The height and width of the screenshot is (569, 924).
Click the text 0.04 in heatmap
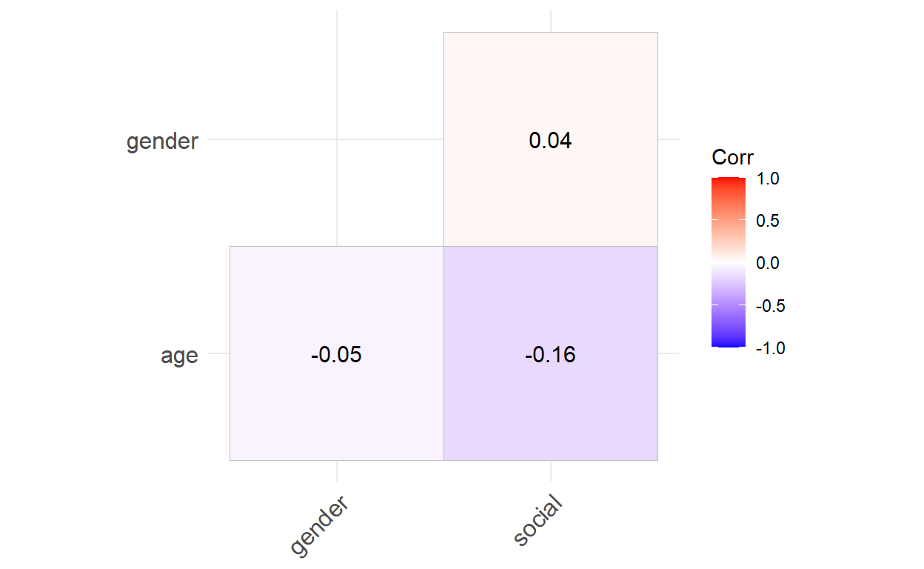click(550, 140)
